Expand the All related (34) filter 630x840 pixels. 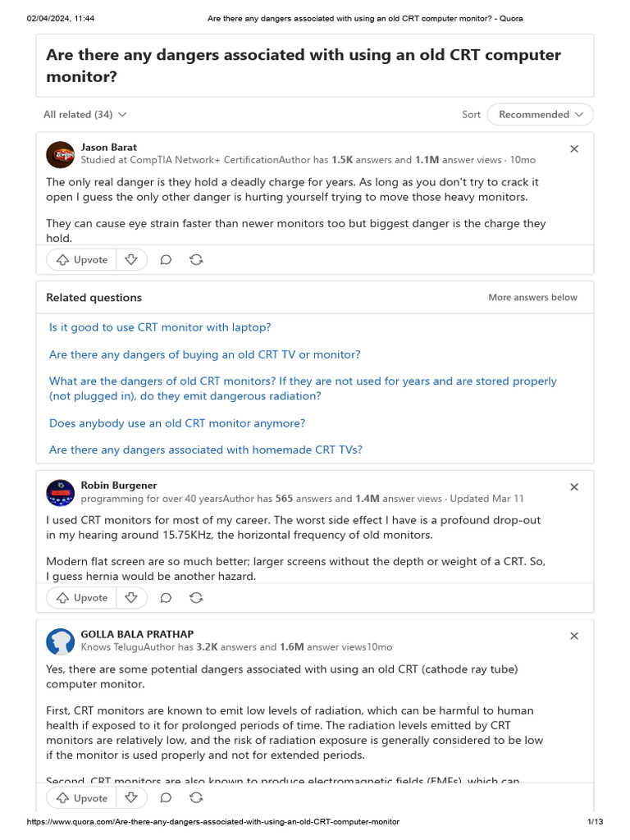tap(85, 115)
